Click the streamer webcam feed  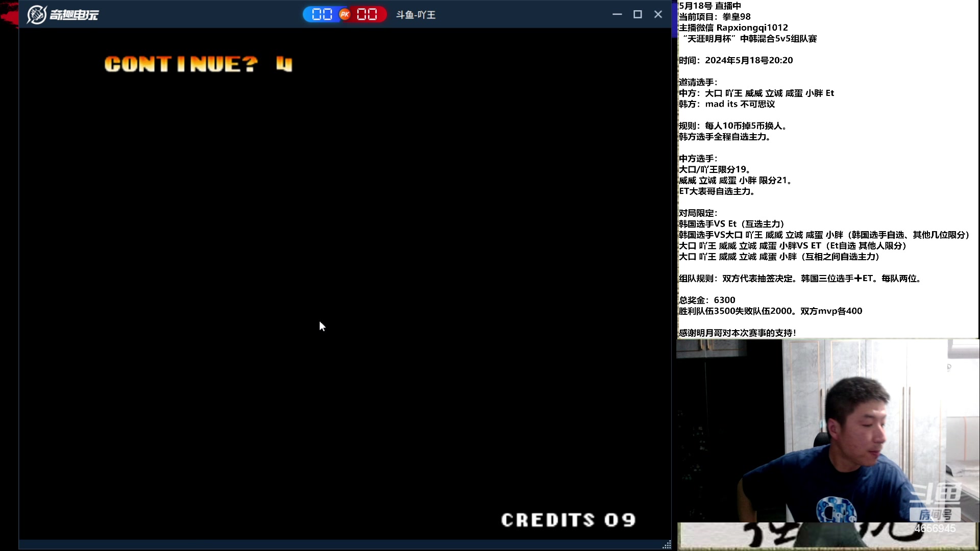[827, 431]
